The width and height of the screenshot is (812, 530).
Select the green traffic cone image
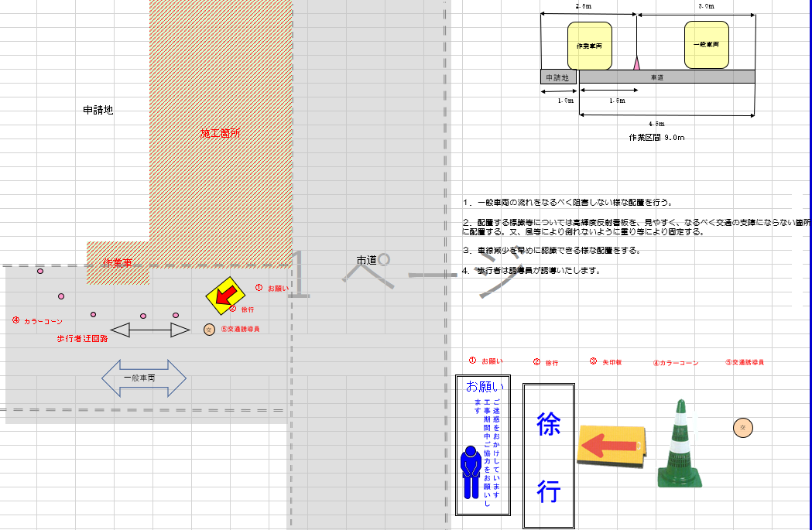[x=681, y=446]
